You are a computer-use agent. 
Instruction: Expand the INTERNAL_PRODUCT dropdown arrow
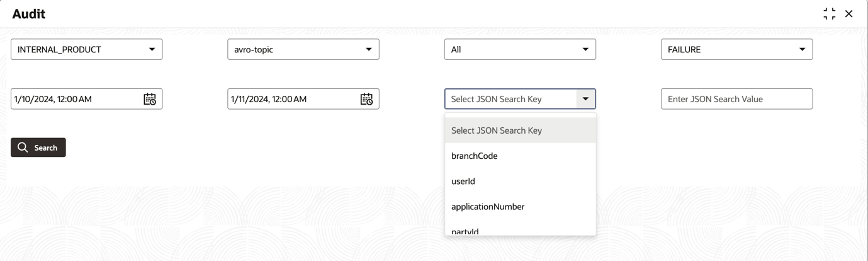(x=152, y=49)
